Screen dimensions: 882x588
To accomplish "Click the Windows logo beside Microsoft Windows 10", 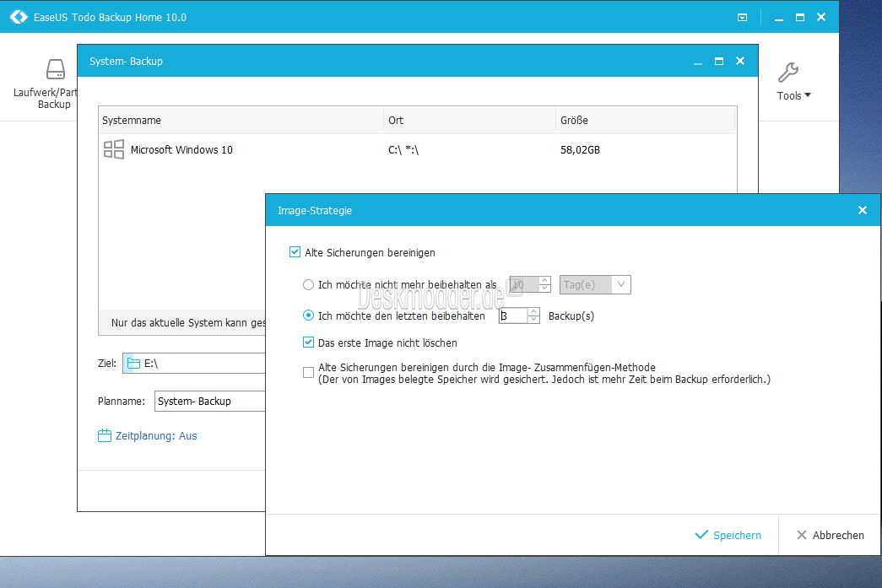I will (x=114, y=149).
